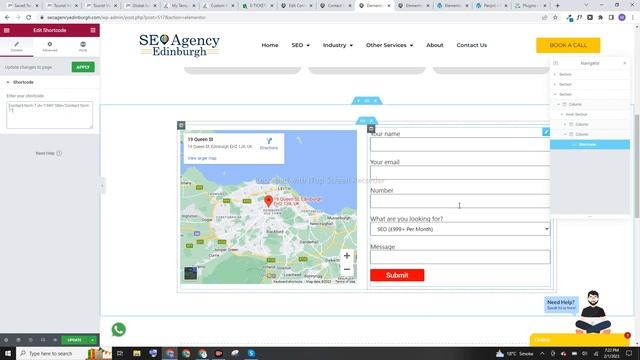Screen dimensions: 640x360
Task: Click the red Submit button
Action: 397,275
